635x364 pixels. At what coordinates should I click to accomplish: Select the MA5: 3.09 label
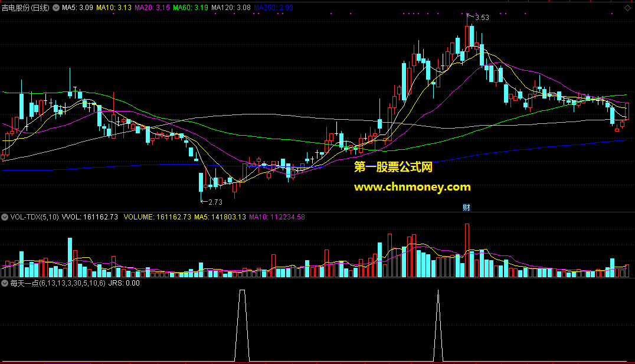(x=77, y=8)
